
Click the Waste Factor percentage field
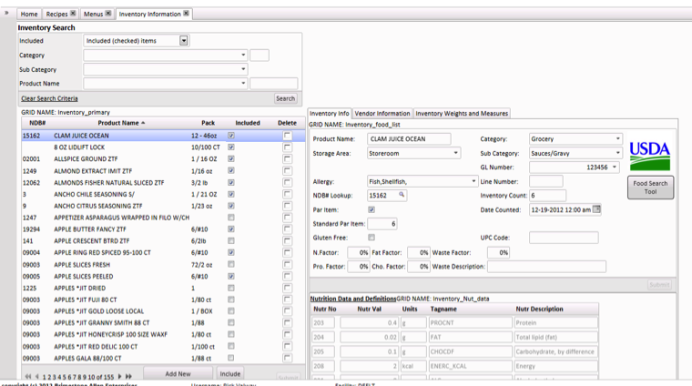click(498, 253)
